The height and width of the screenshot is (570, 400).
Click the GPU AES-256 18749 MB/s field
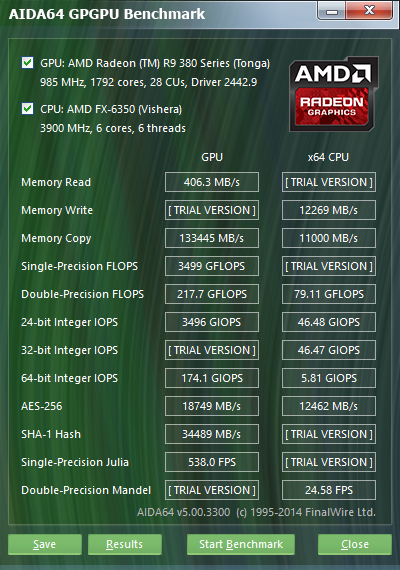212,406
